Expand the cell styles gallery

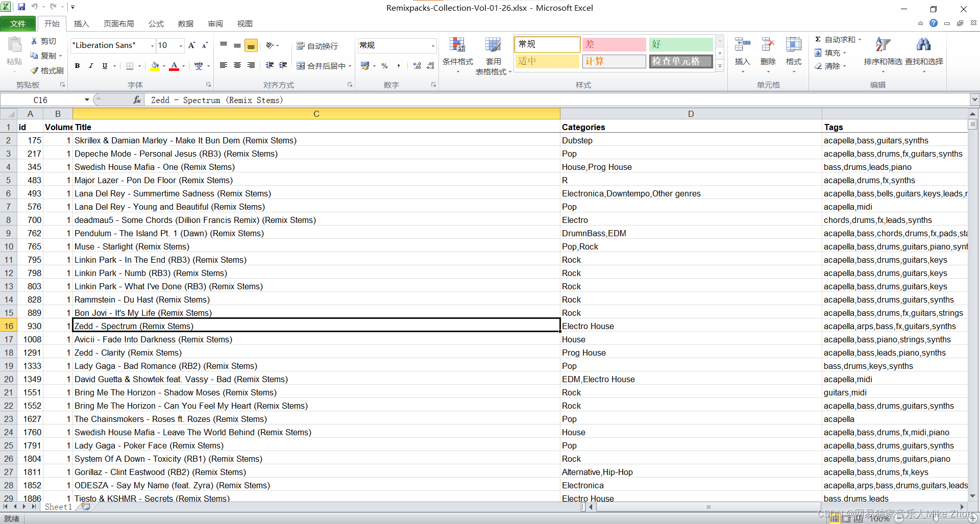point(720,66)
